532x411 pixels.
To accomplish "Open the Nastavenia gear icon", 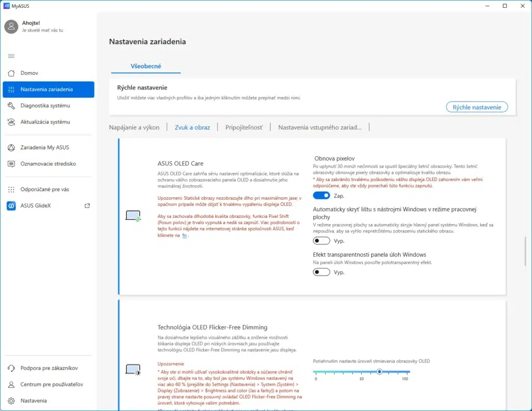I will pos(11,401).
